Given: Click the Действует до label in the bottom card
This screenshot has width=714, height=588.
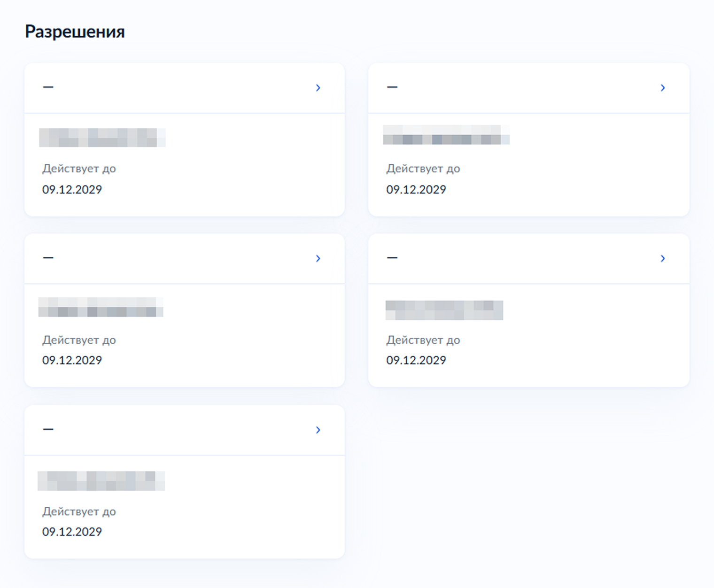Looking at the screenshot, I should pyautogui.click(x=79, y=511).
